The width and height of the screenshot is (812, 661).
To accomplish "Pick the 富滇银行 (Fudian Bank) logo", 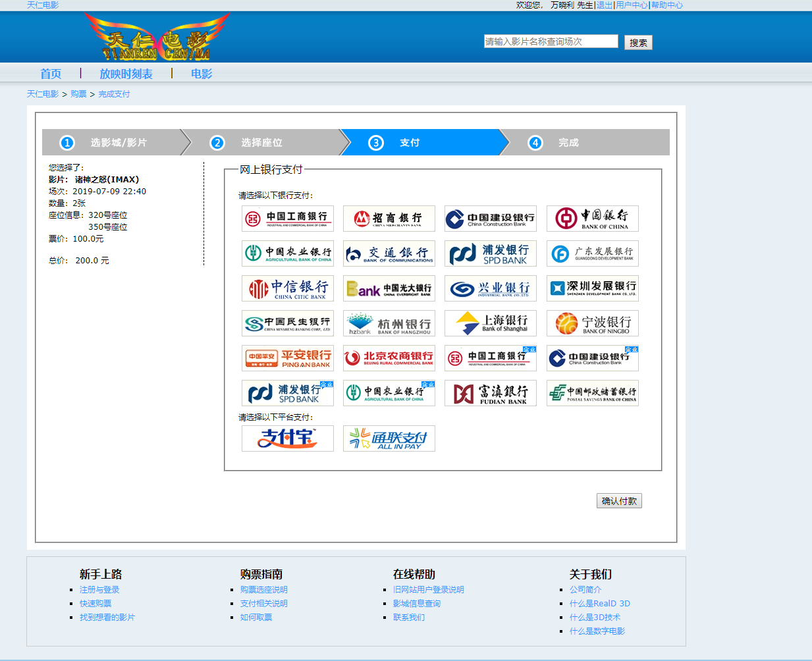I will (x=490, y=393).
